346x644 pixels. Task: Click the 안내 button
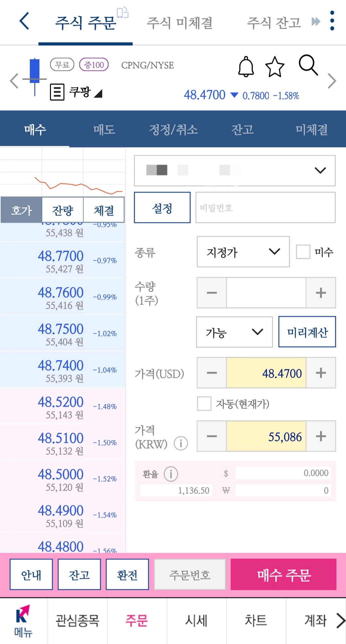(x=31, y=575)
